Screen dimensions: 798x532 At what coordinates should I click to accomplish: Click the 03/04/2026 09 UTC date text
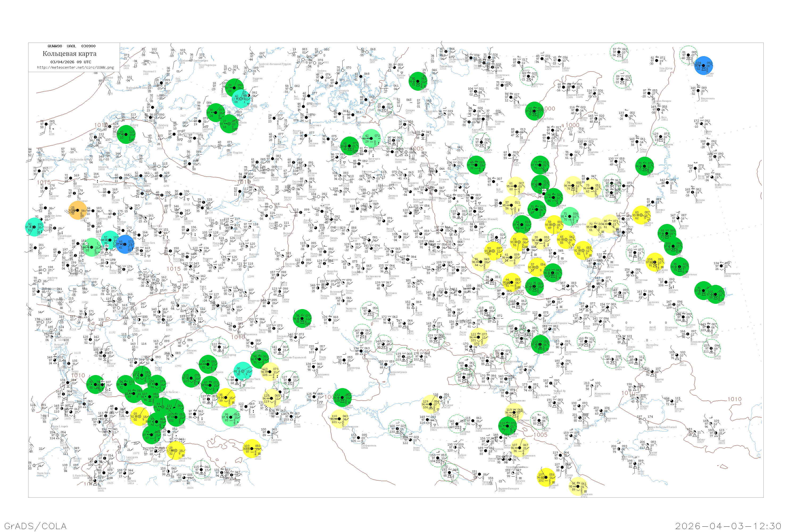point(70,62)
